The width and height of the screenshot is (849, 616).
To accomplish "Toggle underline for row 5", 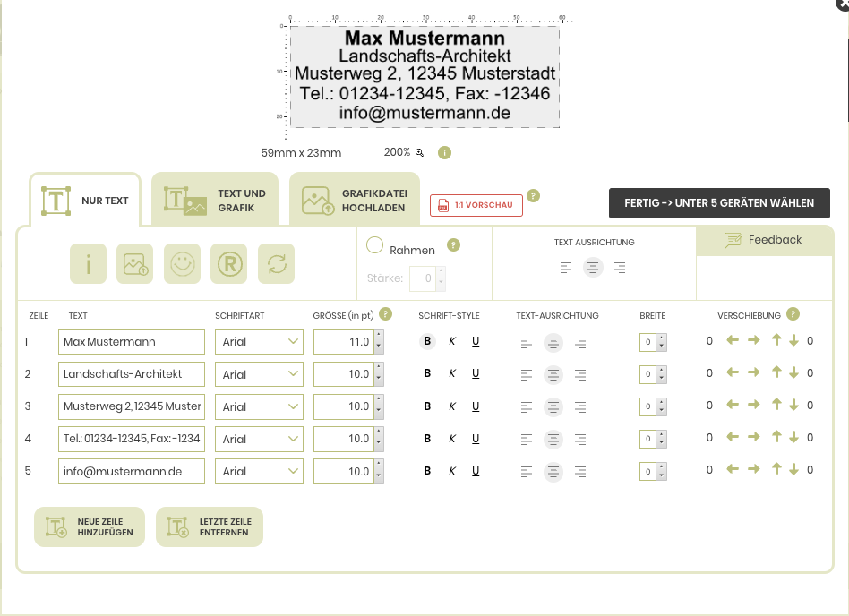I will [476, 471].
